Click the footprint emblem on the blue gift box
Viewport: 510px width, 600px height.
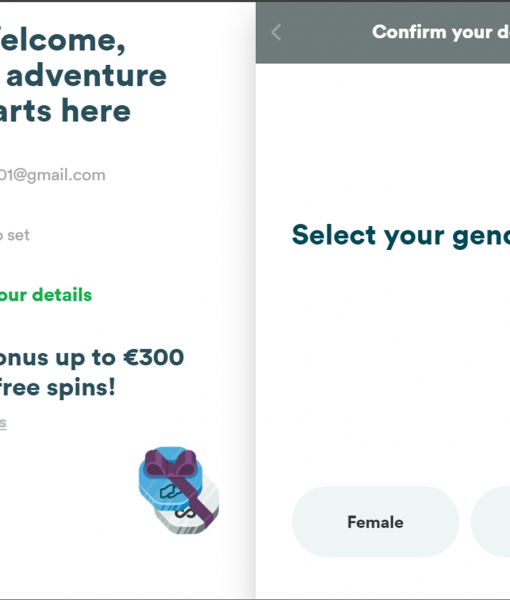pos(171,491)
